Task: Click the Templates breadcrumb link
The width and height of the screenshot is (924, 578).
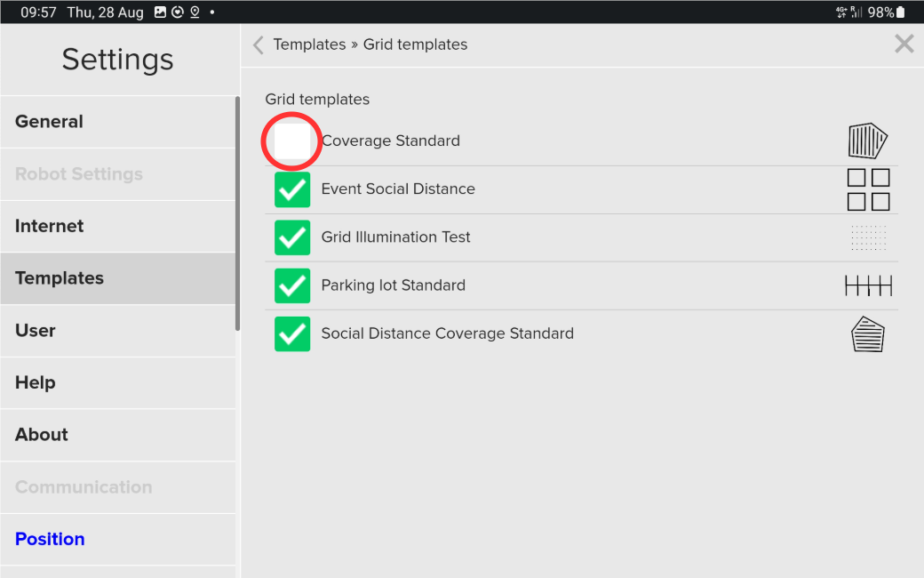Action: [x=309, y=44]
